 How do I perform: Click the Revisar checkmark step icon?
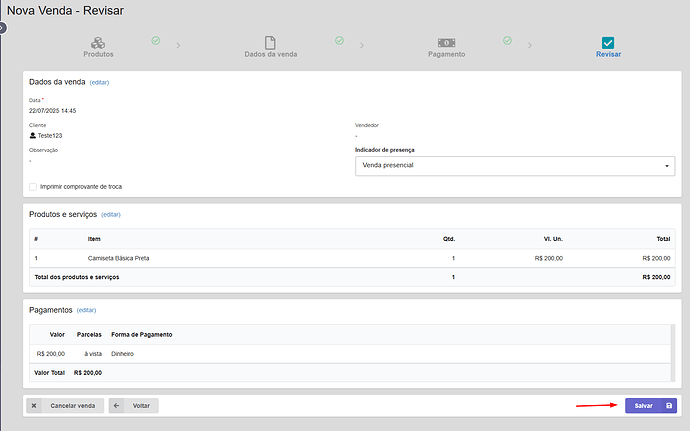tap(608, 43)
